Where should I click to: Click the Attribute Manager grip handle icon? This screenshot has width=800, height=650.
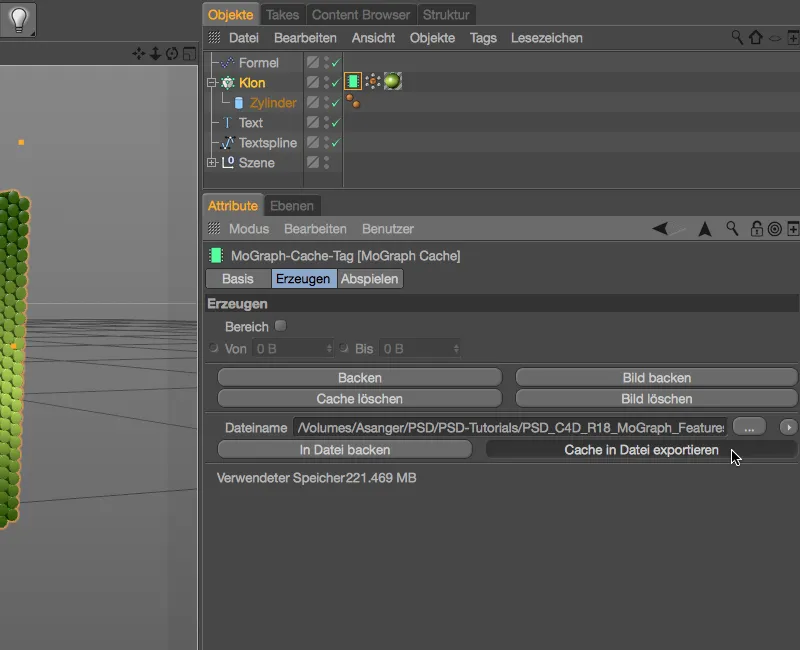[x=214, y=228]
